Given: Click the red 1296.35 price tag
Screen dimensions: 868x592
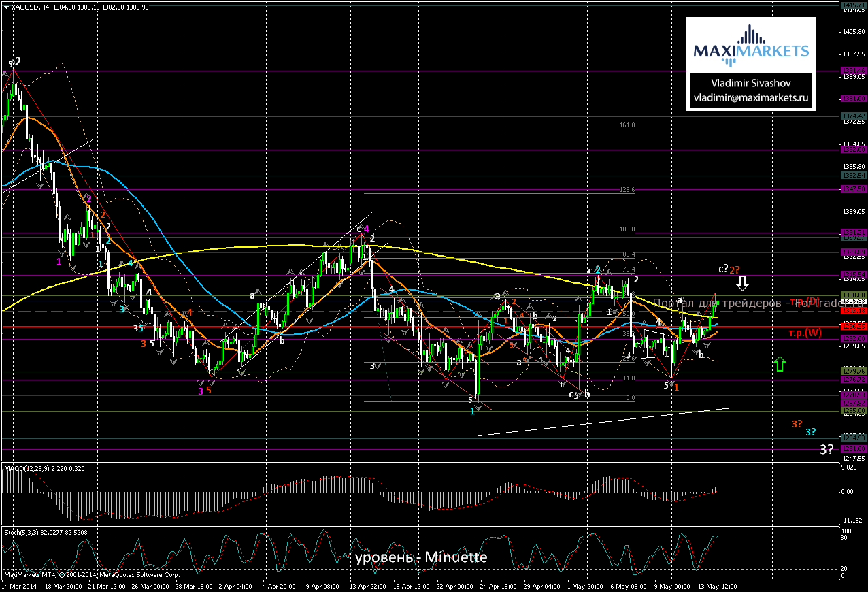Looking at the screenshot, I should 853,327.
